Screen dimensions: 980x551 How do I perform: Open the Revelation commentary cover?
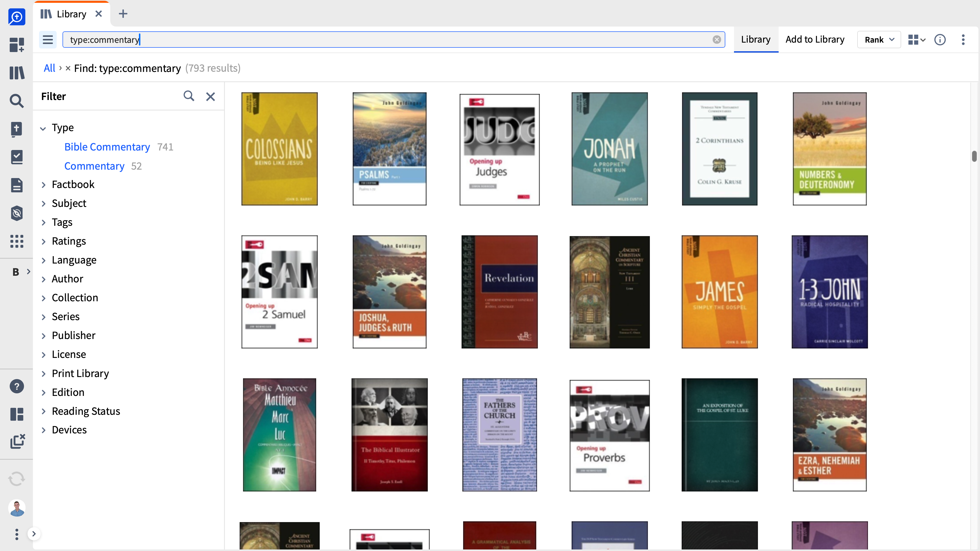(x=499, y=292)
